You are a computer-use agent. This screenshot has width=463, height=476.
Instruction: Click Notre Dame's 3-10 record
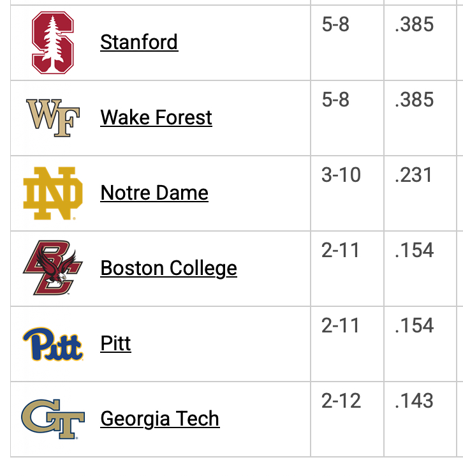coord(341,175)
